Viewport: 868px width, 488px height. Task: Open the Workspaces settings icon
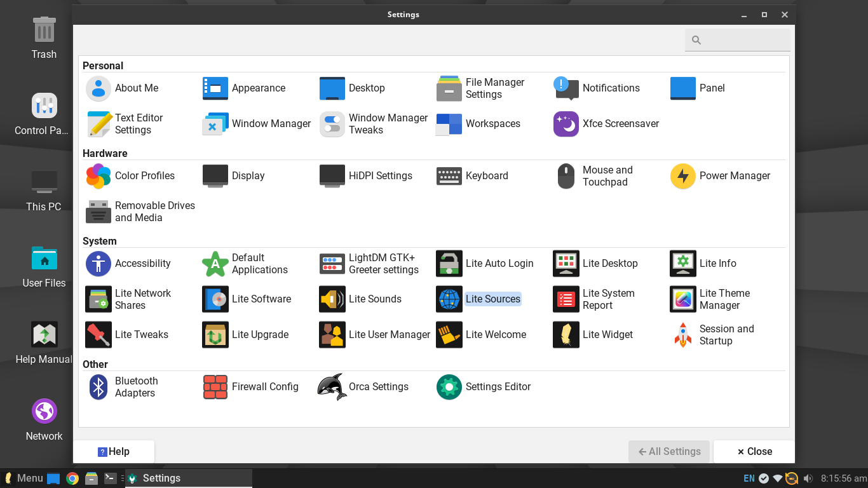coord(449,124)
